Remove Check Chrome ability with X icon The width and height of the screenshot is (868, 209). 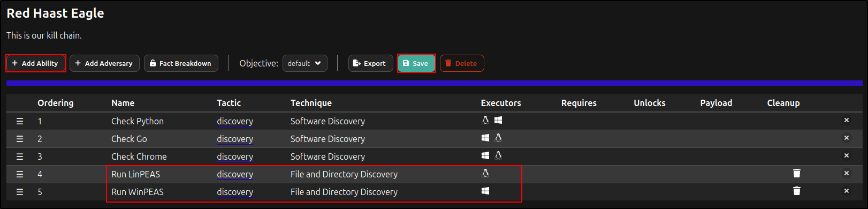847,155
